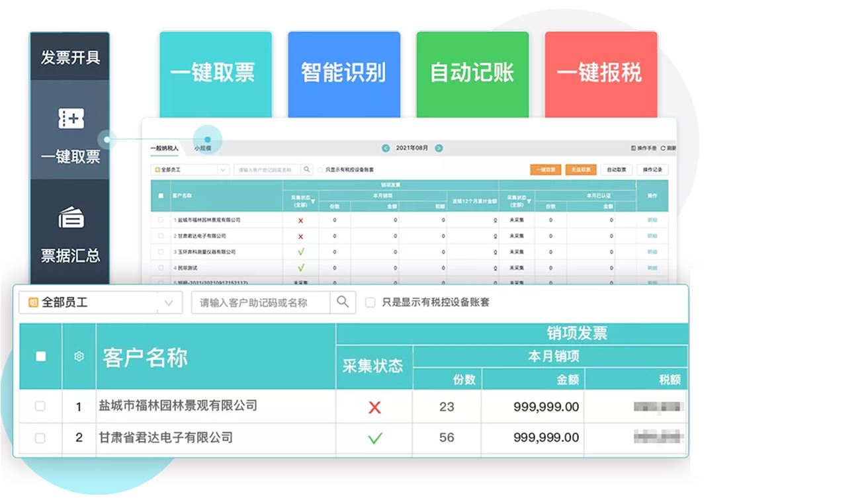Tick the checkbox for 甘肃省君达电子有限公司 row 2
The image size is (868, 502).
tap(40, 438)
